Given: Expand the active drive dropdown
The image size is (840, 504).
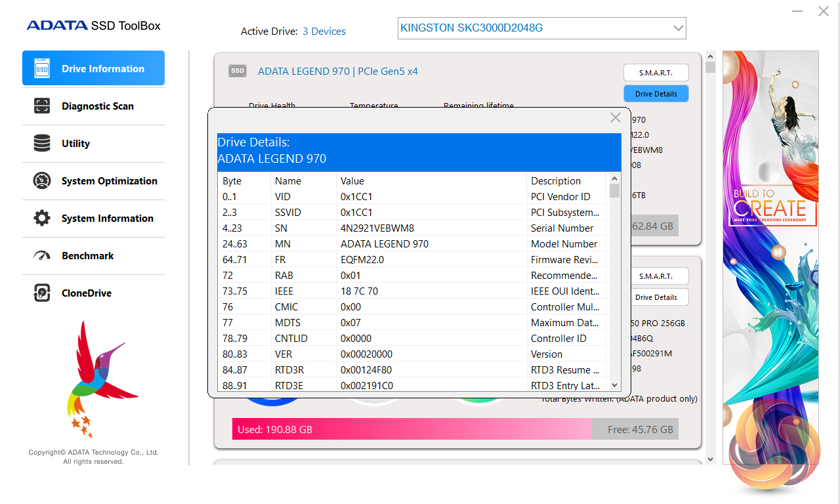Looking at the screenshot, I should [x=678, y=28].
